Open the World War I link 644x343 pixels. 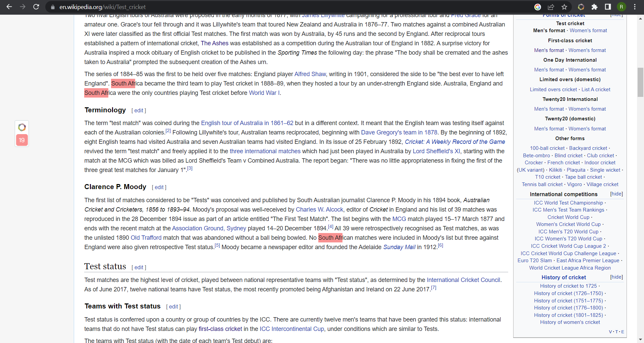[x=264, y=93]
